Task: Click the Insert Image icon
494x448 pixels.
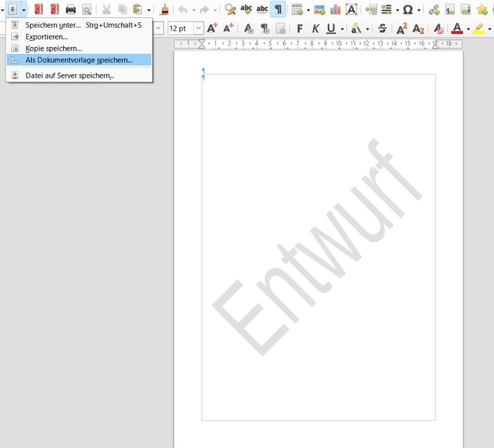Action: click(319, 10)
